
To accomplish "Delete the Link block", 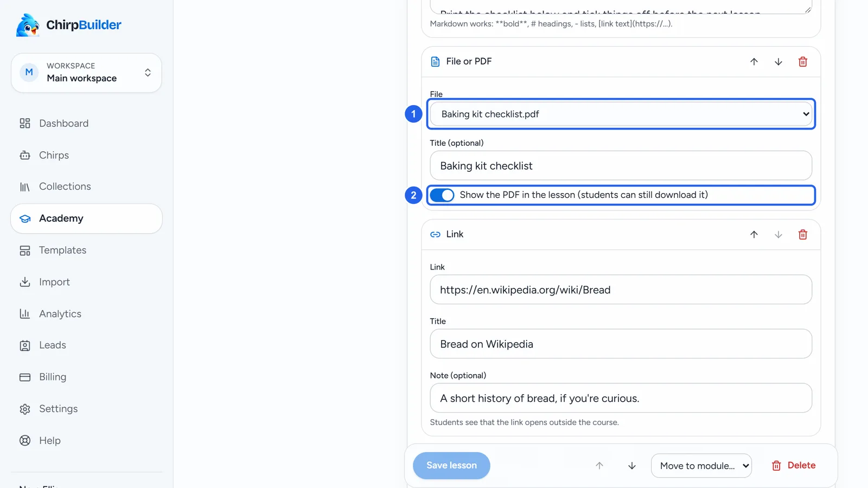I will pos(803,235).
